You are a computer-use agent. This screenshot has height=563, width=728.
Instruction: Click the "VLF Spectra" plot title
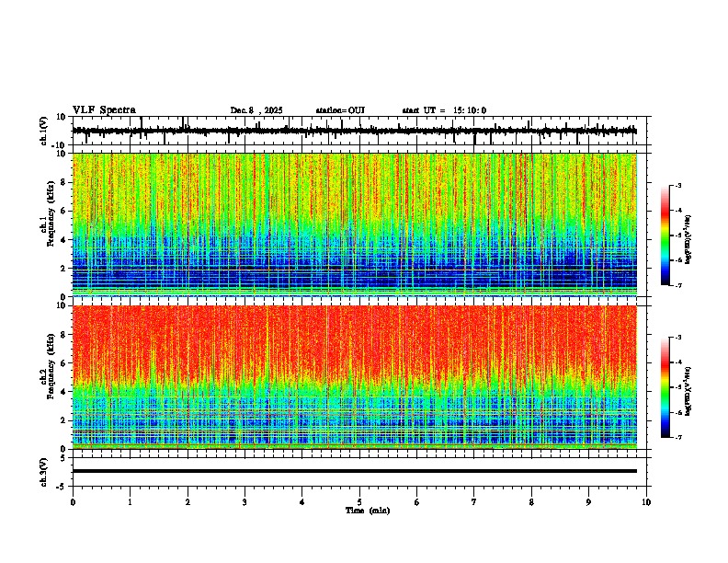click(104, 110)
